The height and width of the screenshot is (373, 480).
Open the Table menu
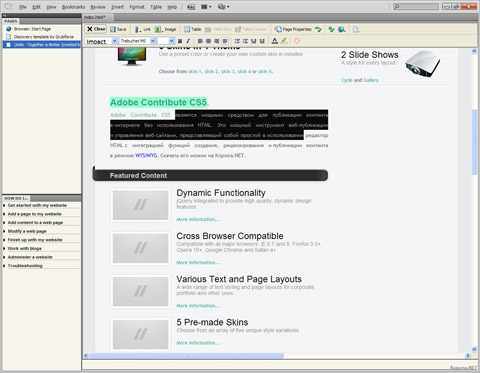[x=156, y=7]
